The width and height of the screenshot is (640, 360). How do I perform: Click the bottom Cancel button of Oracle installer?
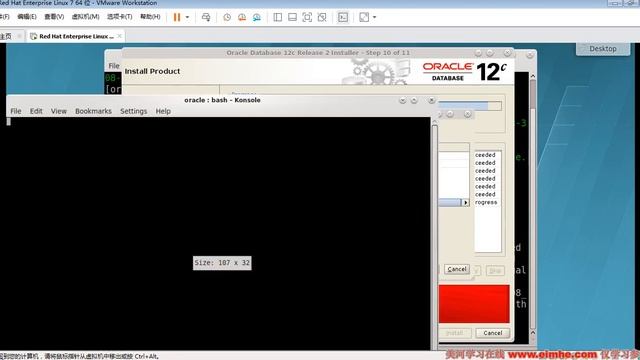click(x=493, y=333)
